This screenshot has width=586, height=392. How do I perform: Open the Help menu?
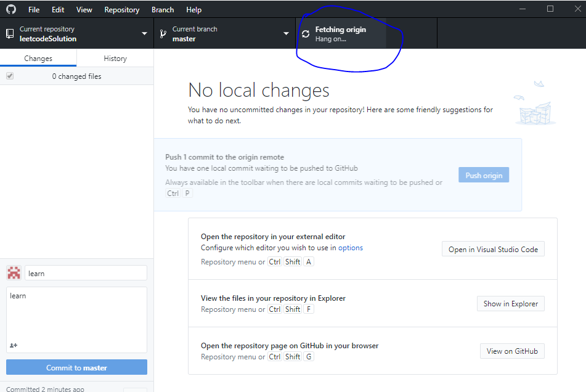(193, 10)
